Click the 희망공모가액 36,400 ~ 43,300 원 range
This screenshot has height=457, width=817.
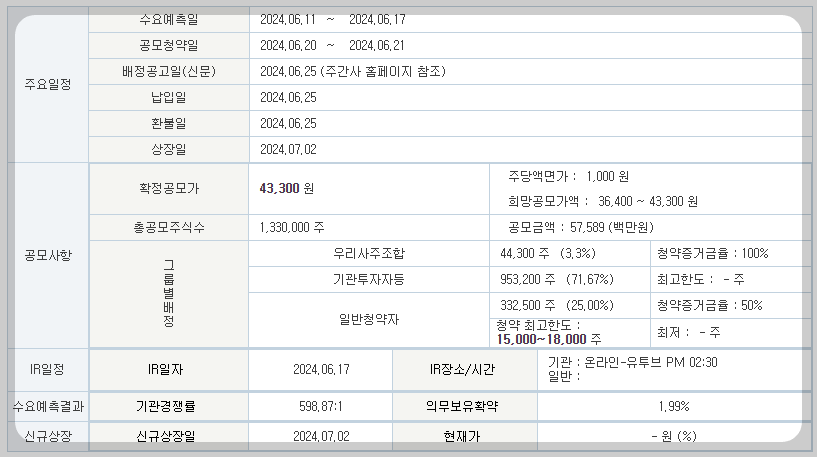603,201
